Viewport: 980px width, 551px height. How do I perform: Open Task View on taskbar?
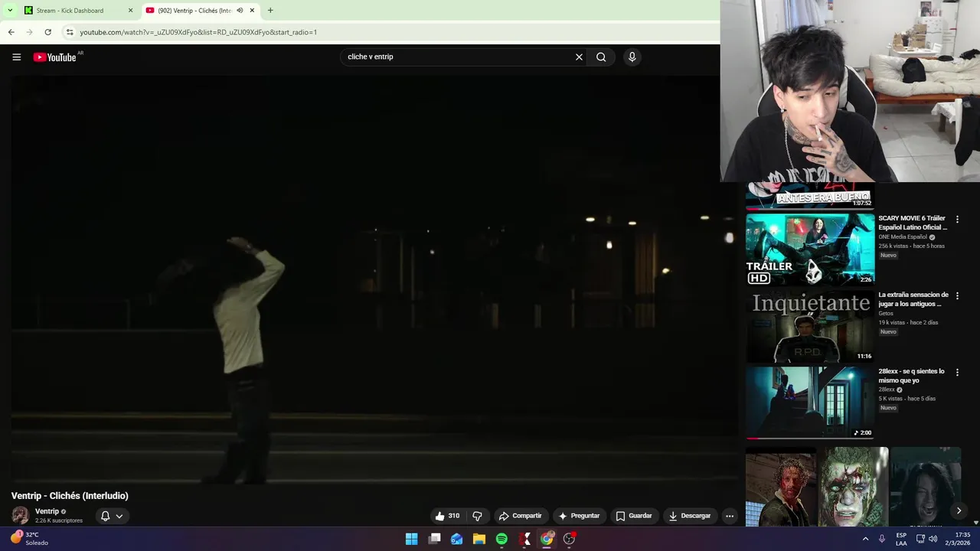434,539
